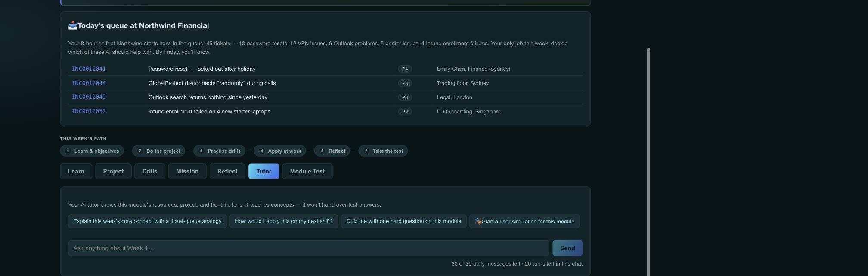Choose 'Quiz me with one hard question'
The image size is (868, 276).
point(403,221)
